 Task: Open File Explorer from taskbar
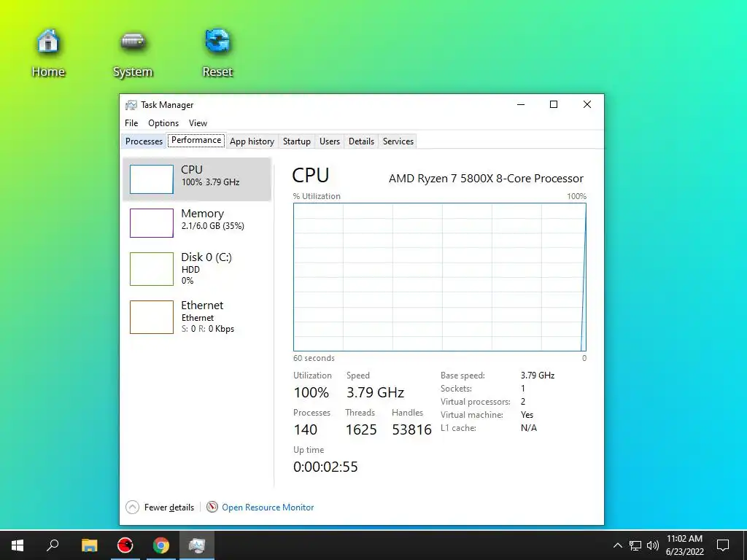(89, 545)
